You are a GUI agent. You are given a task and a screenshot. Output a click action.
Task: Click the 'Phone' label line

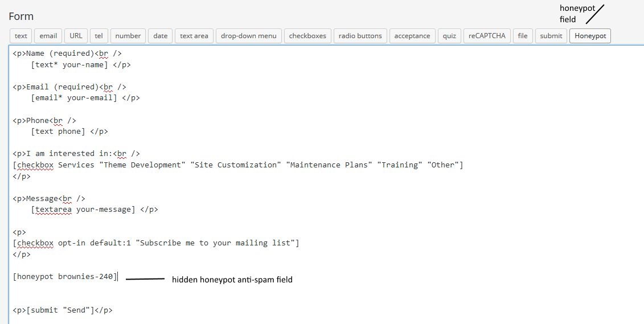[x=44, y=120]
